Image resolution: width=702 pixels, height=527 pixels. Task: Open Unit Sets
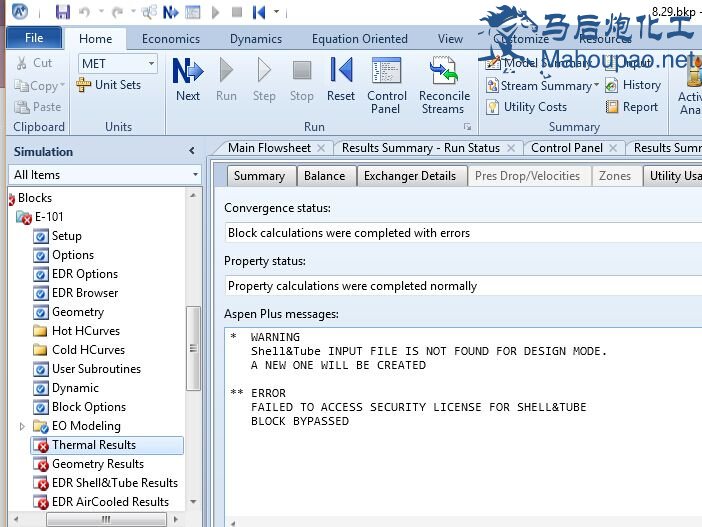[x=108, y=85]
